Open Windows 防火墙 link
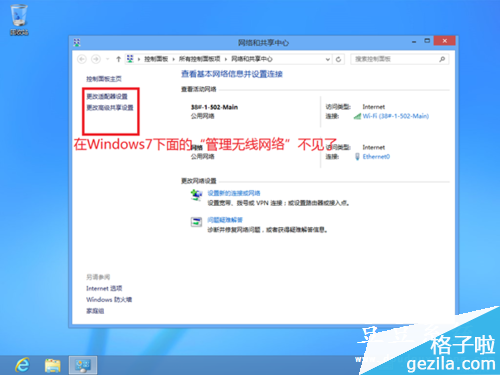This screenshot has height=375, width=500. click(x=109, y=299)
